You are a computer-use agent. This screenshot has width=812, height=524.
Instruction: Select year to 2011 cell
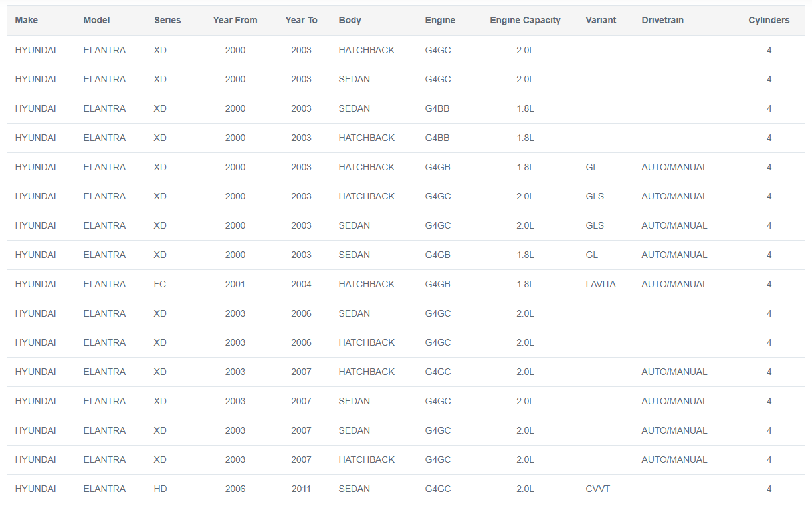click(301, 489)
